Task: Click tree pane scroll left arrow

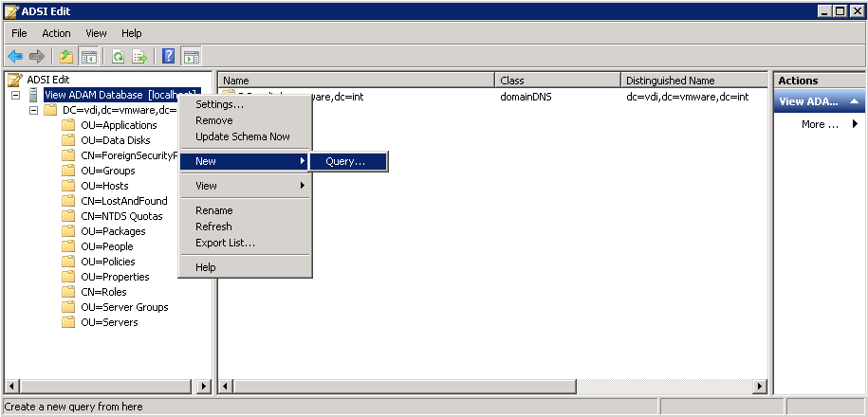Action: point(11,386)
